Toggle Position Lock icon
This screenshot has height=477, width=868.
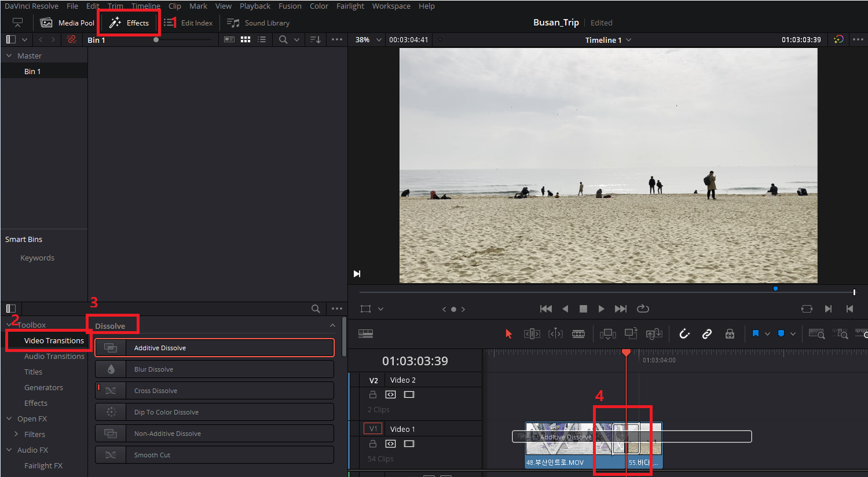pyautogui.click(x=730, y=334)
